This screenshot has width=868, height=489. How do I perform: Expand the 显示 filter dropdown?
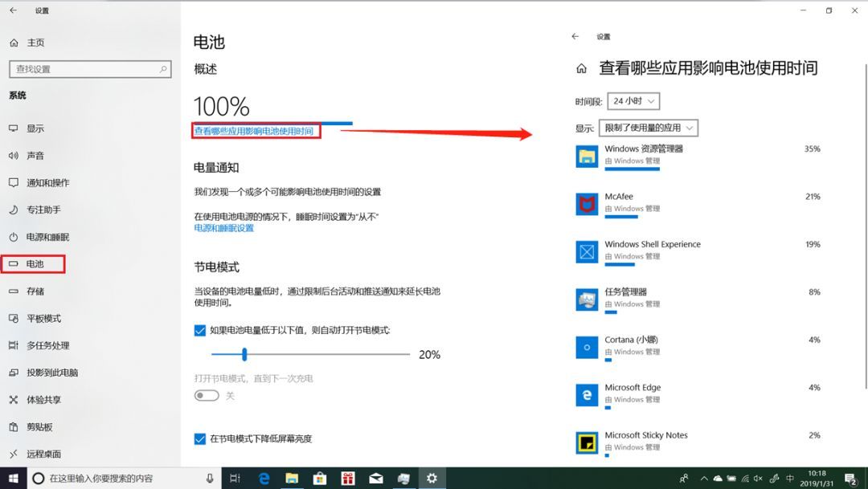(x=648, y=128)
